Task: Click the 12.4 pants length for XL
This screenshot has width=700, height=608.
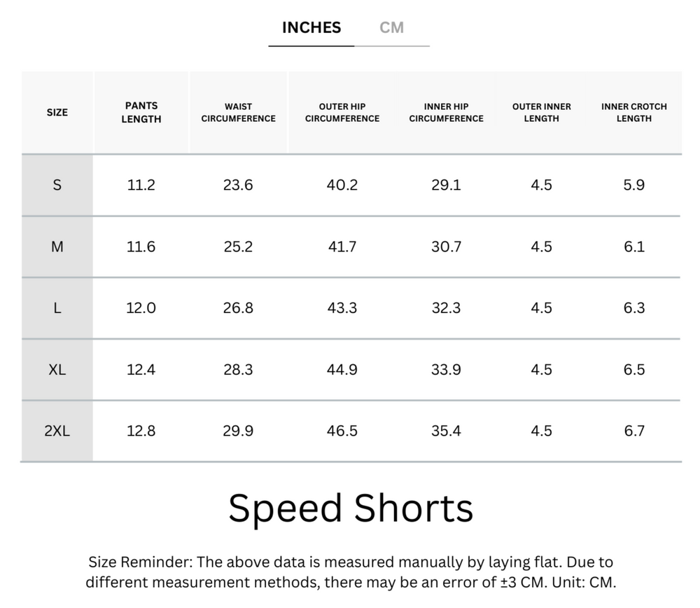Action: pos(141,370)
